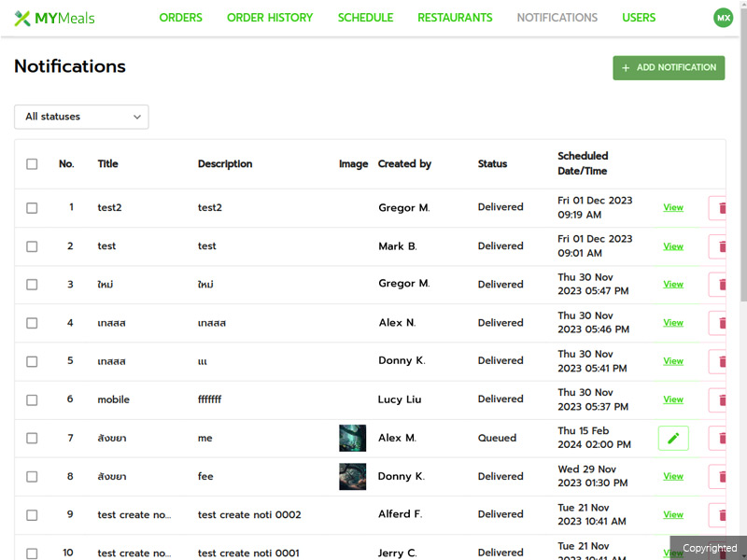This screenshot has width=747, height=560.
Task: Tick the select-all checkbox in table header
Action: click(x=32, y=164)
